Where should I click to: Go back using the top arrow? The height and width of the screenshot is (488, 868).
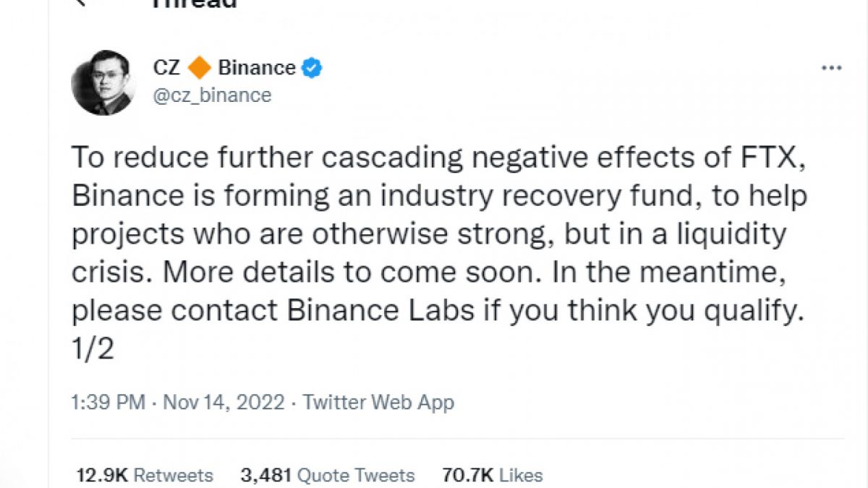(81, 2)
